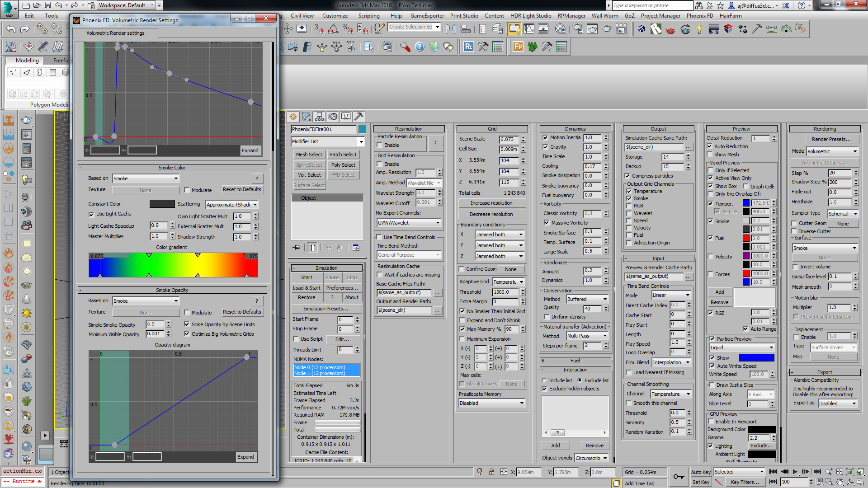
Task: Click the Percent Snap toggle icon
Action: tap(348, 29)
